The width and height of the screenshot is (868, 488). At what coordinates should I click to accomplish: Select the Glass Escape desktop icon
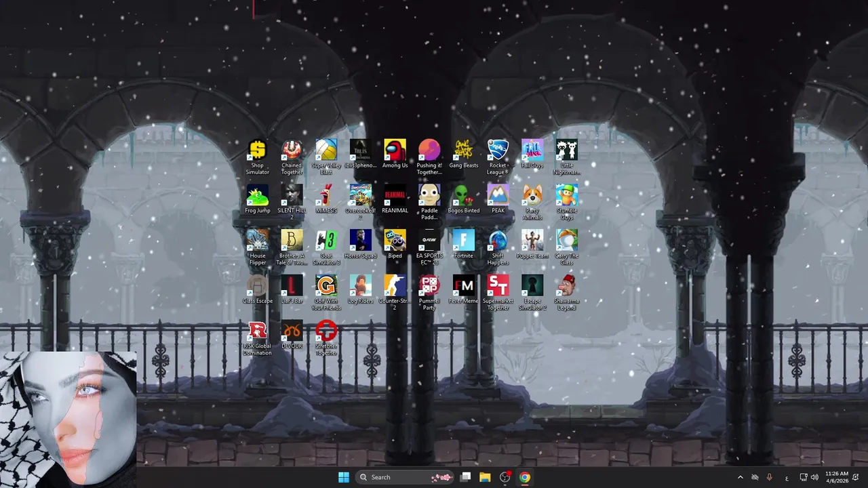pos(258,290)
